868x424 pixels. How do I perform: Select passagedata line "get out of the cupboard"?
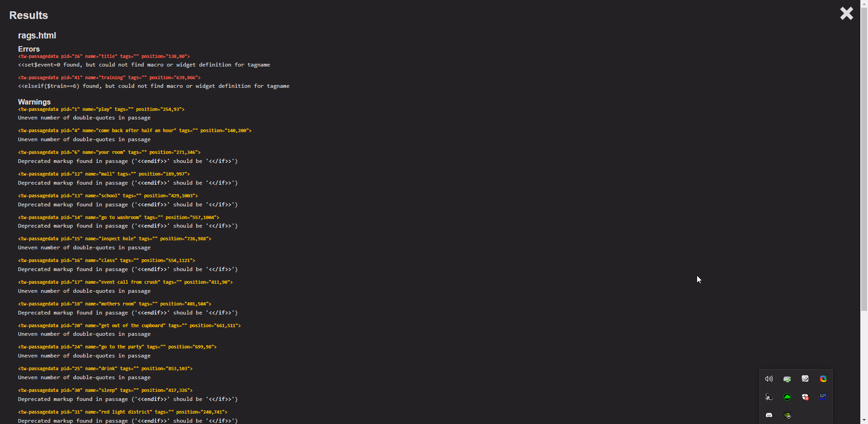[x=129, y=325]
